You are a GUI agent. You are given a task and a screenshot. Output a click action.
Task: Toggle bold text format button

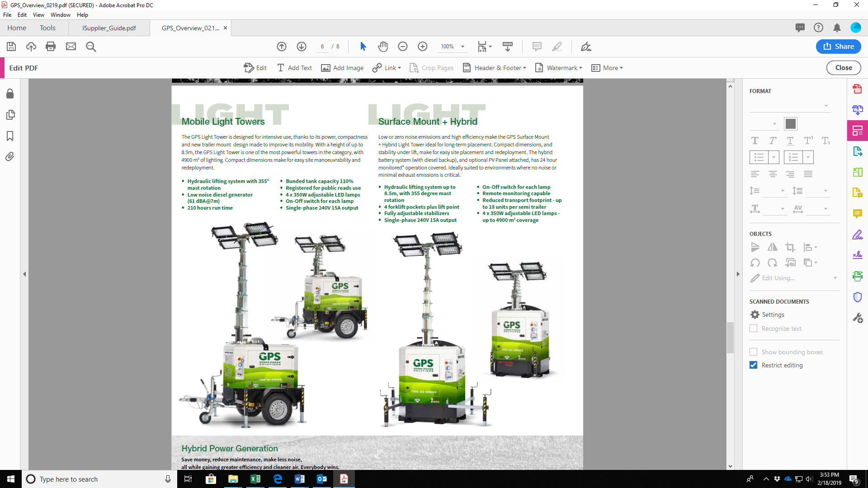[755, 141]
